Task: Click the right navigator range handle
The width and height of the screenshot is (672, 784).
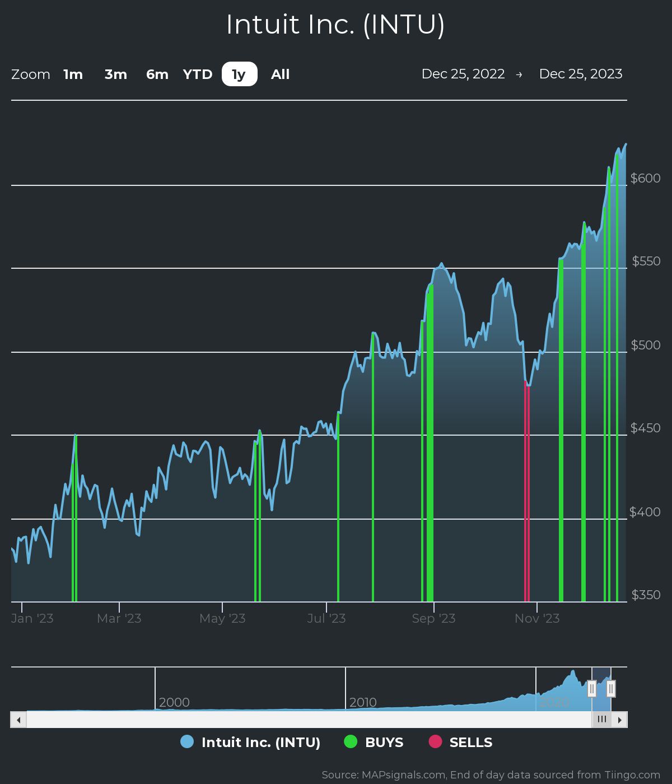Action: (x=611, y=689)
